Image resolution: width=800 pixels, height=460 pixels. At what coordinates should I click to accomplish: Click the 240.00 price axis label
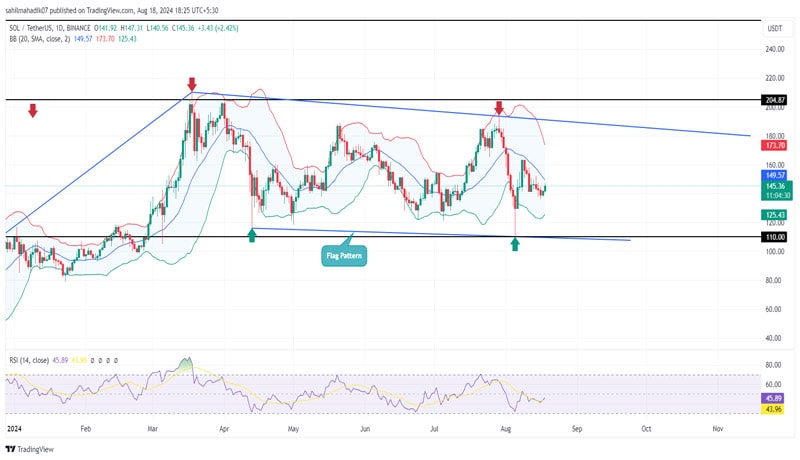point(774,49)
